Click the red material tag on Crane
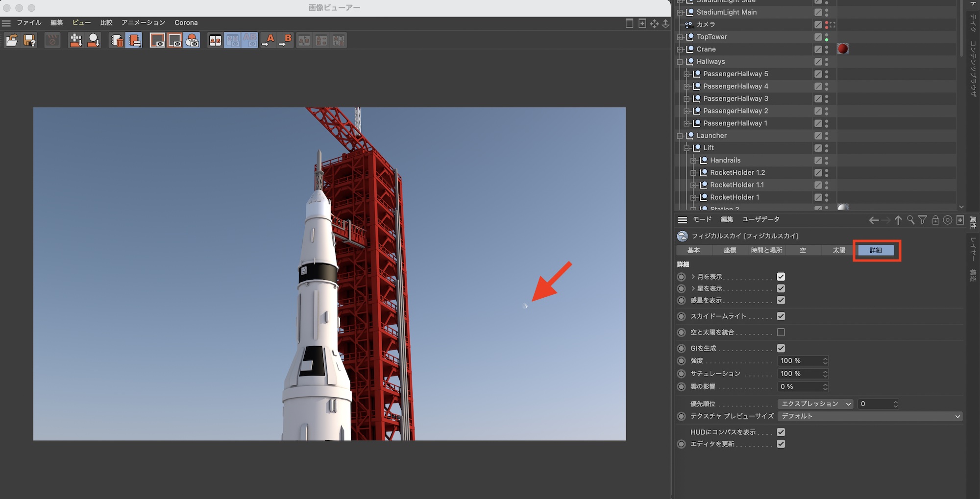The width and height of the screenshot is (980, 499). [x=842, y=49]
